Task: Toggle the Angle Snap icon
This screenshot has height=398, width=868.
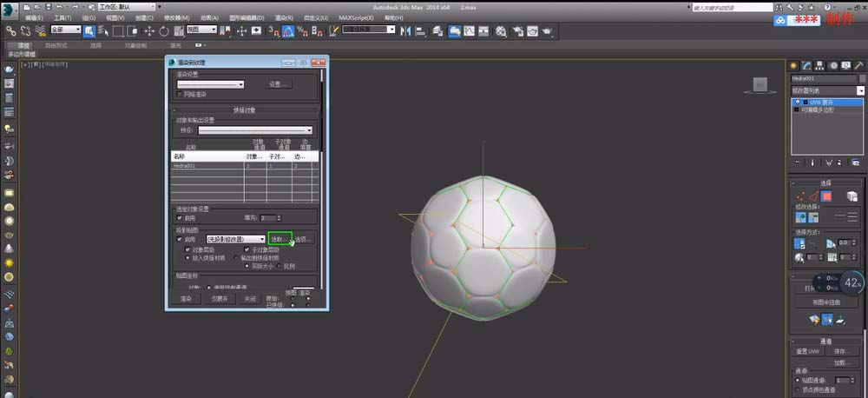Action: [287, 30]
